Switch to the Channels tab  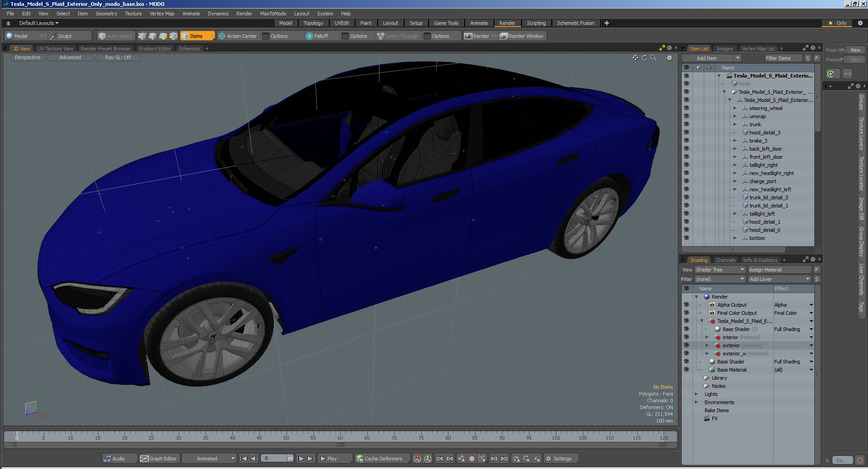(x=725, y=260)
